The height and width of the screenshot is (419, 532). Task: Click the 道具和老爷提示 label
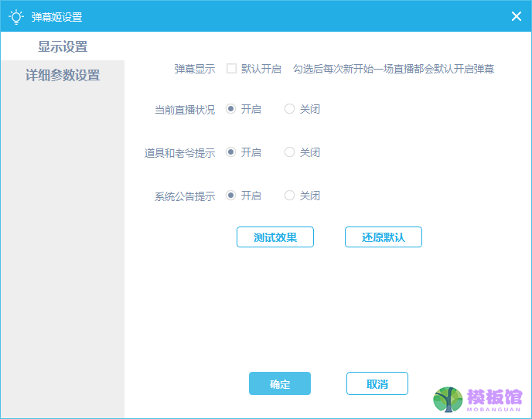pyautogui.click(x=180, y=152)
